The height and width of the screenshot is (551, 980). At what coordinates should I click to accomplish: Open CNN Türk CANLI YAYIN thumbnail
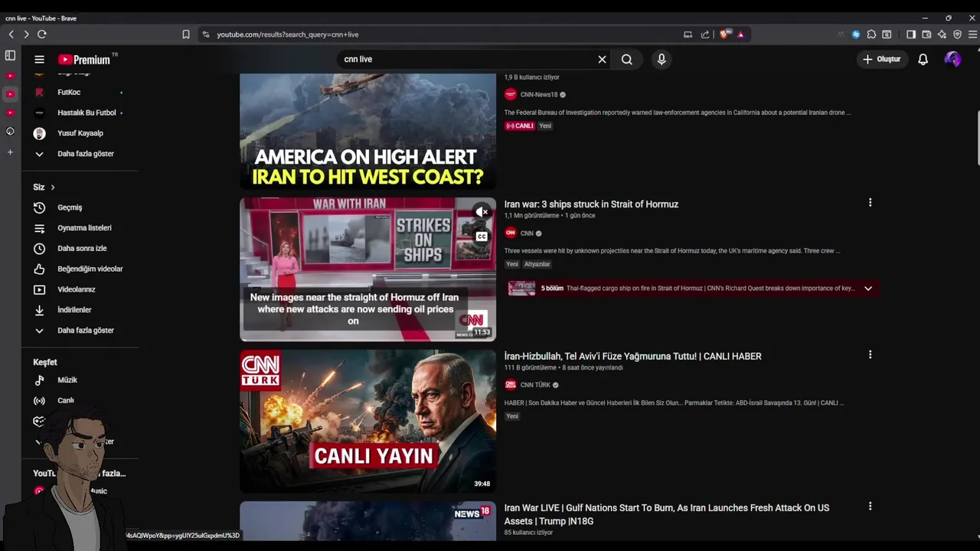pos(367,421)
